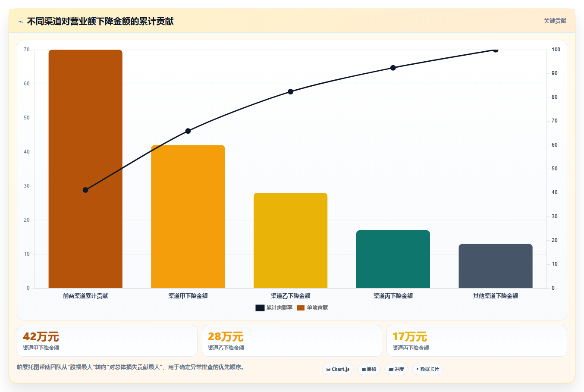The image size is (584, 392).
Task: Click the axis label 渠道乙下降金额
Action: coord(291,296)
